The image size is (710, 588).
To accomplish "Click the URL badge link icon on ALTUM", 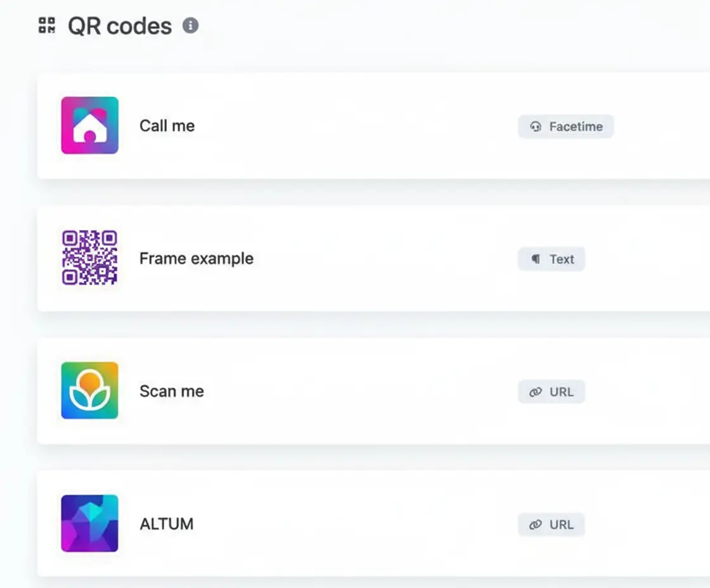I will coord(534,524).
